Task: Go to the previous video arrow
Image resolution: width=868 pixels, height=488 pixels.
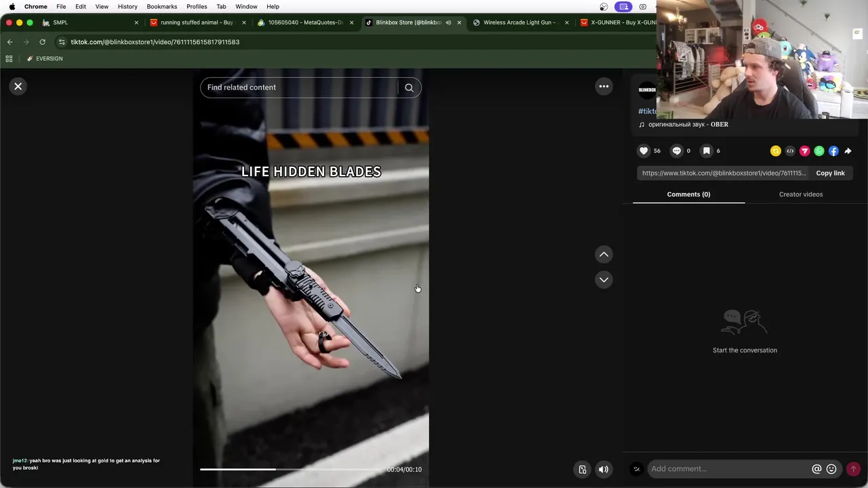Action: (604, 254)
